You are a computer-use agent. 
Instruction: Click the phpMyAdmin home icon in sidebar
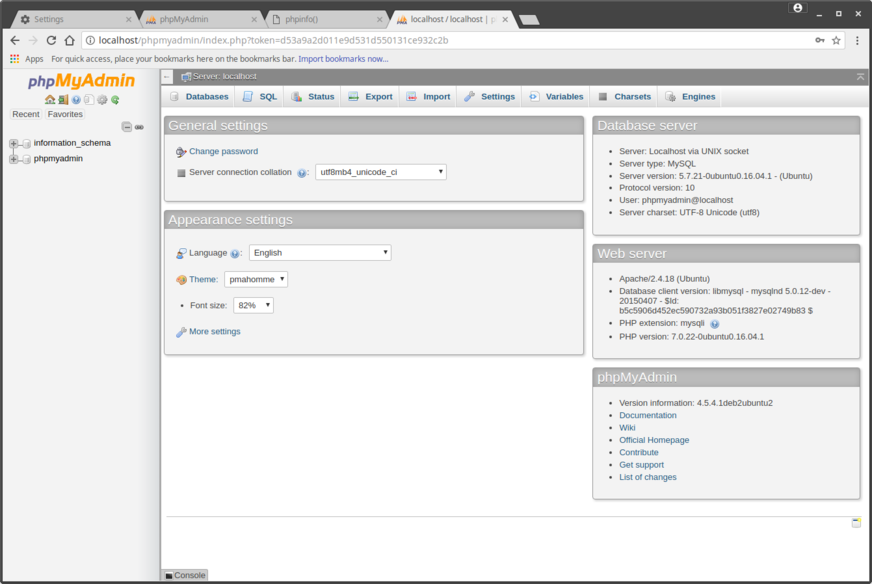(x=49, y=100)
